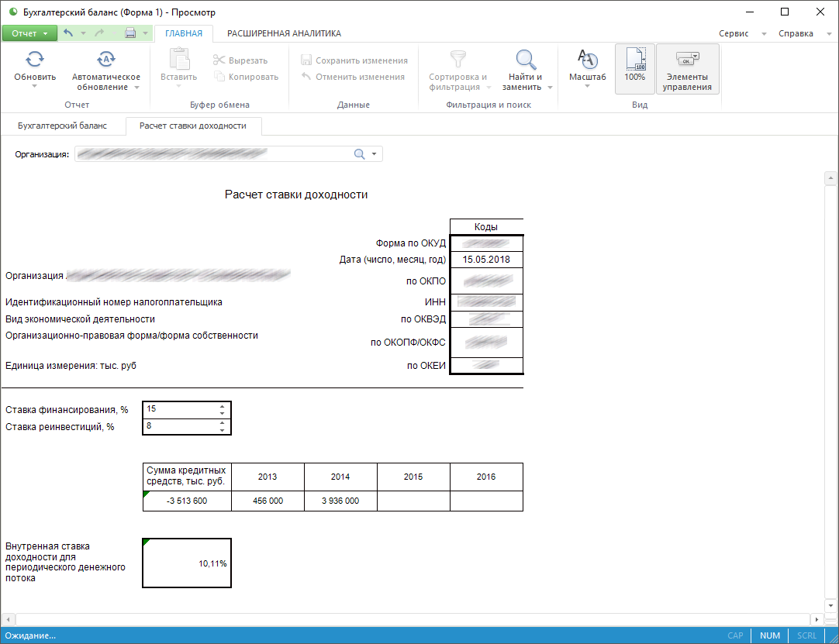The width and height of the screenshot is (839, 644).
Task: Increase the Ставка финансирования value with spinner
Action: 223,405
